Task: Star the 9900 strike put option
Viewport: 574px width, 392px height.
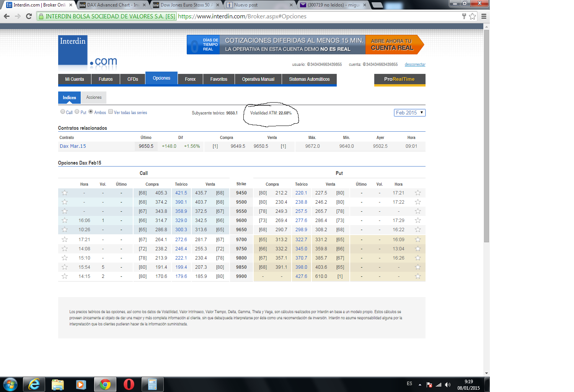Action: point(418,276)
